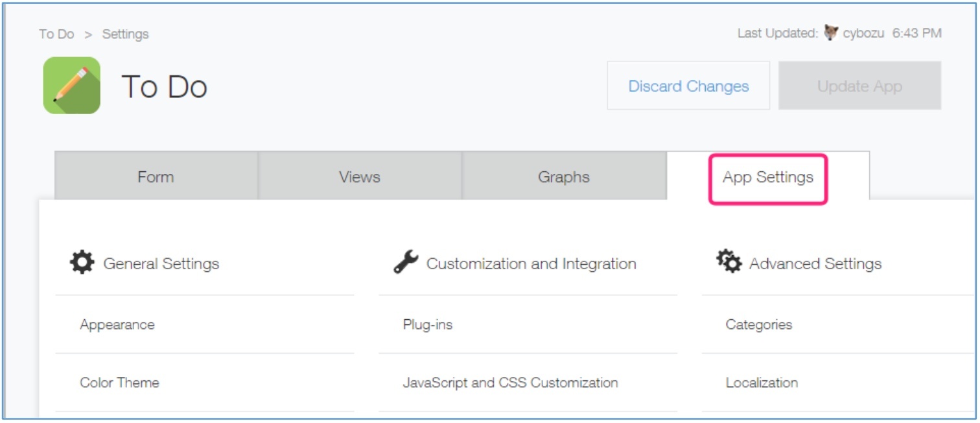Open the Plug-ins settings
The image size is (980, 423).
(427, 324)
